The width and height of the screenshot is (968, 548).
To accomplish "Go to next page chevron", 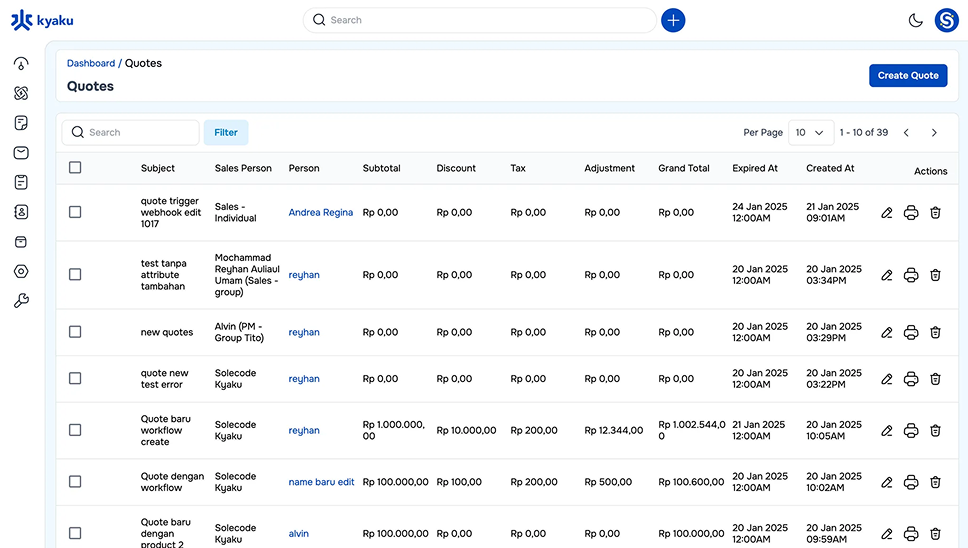I will (x=934, y=133).
